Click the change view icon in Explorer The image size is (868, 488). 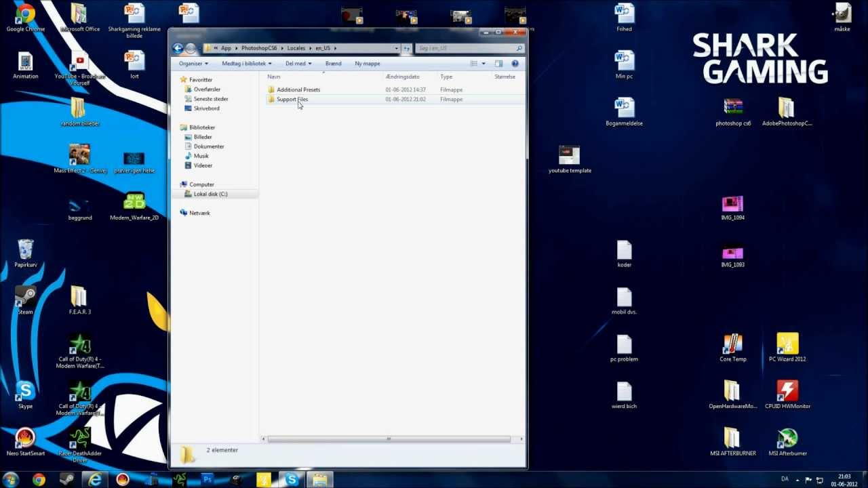(x=474, y=64)
